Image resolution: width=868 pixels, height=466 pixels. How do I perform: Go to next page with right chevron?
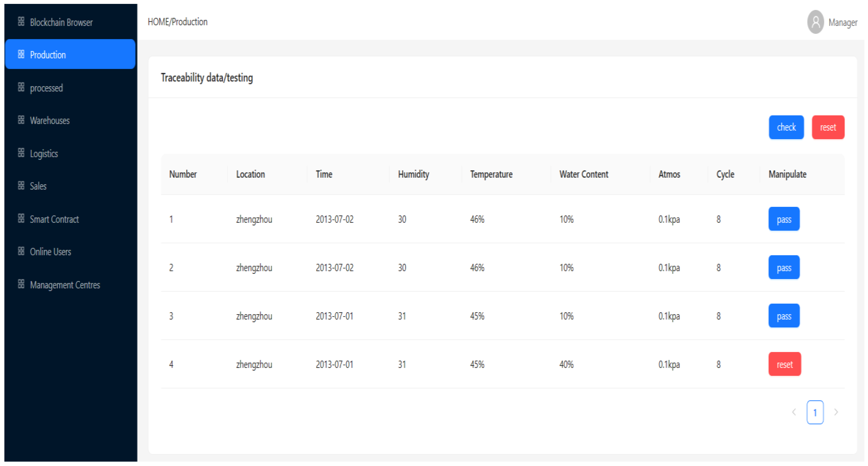pos(836,412)
